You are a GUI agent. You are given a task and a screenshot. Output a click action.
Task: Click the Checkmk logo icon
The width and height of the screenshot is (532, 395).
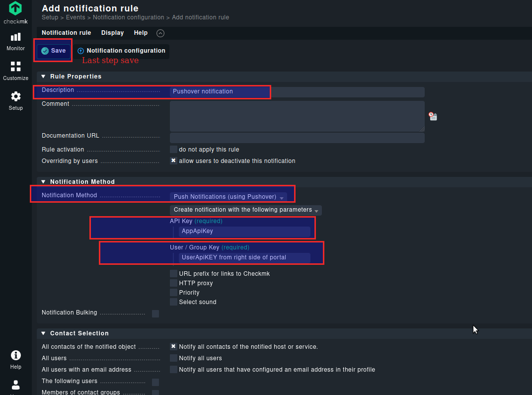coord(15,9)
